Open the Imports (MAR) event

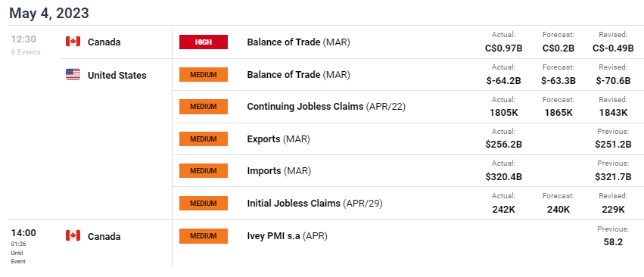pyautogui.click(x=279, y=170)
